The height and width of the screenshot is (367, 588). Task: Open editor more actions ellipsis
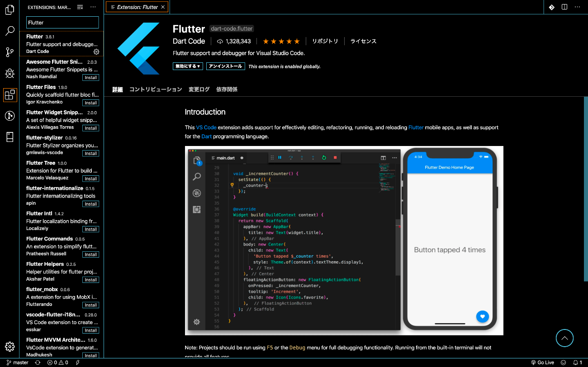click(577, 7)
